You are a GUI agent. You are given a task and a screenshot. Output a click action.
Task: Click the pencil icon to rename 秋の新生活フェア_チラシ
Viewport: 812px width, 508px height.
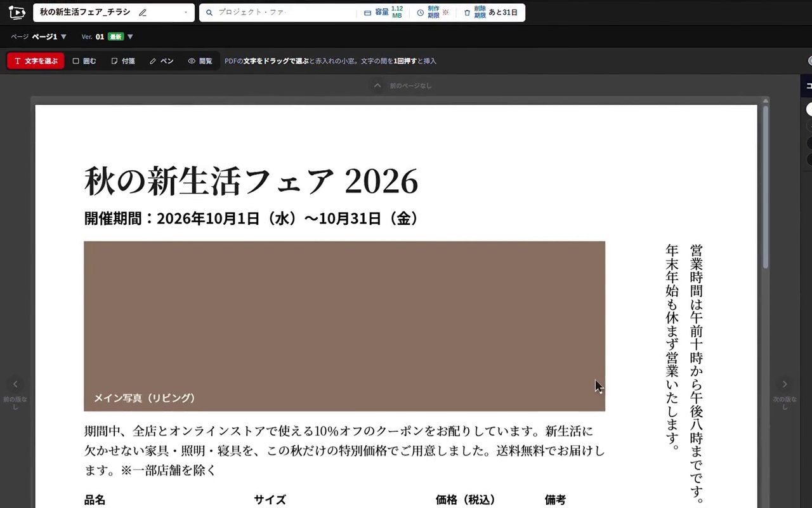point(143,13)
